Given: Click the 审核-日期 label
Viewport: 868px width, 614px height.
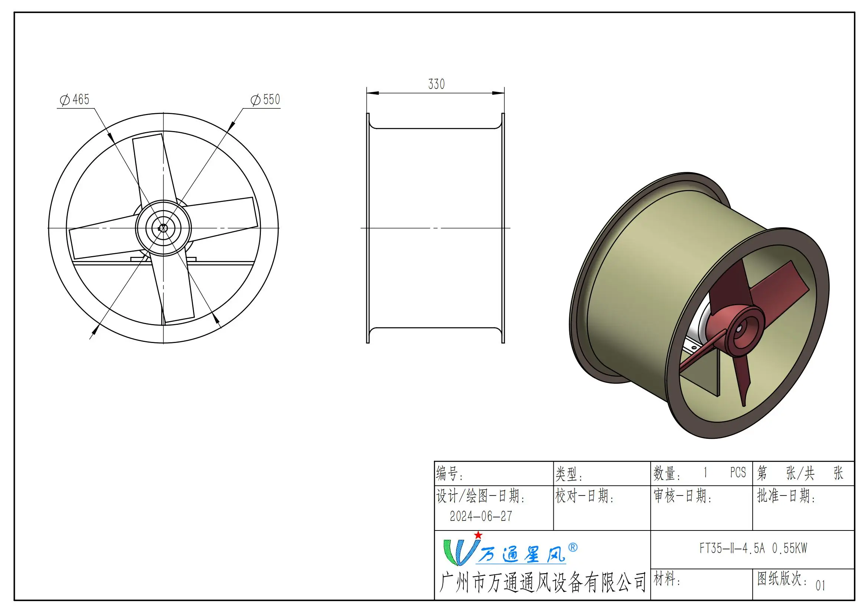Looking at the screenshot, I should coord(683,496).
